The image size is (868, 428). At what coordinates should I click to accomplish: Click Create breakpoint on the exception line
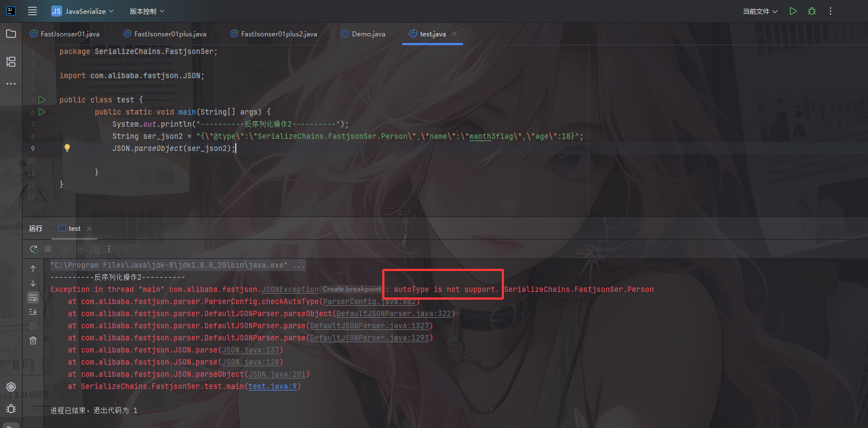tap(351, 289)
